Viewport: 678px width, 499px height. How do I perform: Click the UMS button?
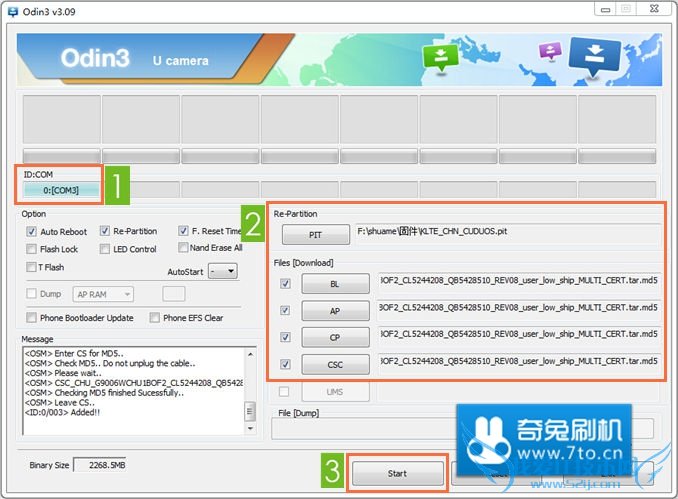[336, 392]
